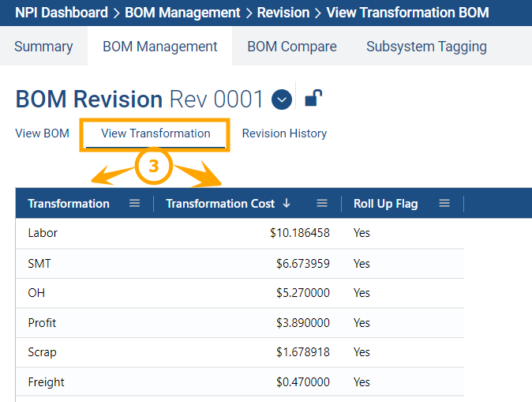The width and height of the screenshot is (532, 402).
Task: Open Transformation column menu icon
Action: (135, 204)
